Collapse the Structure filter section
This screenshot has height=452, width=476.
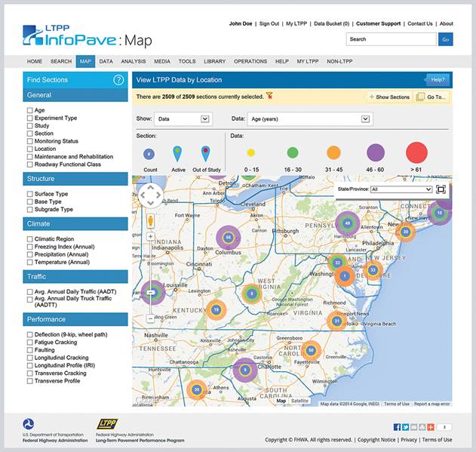click(x=75, y=179)
